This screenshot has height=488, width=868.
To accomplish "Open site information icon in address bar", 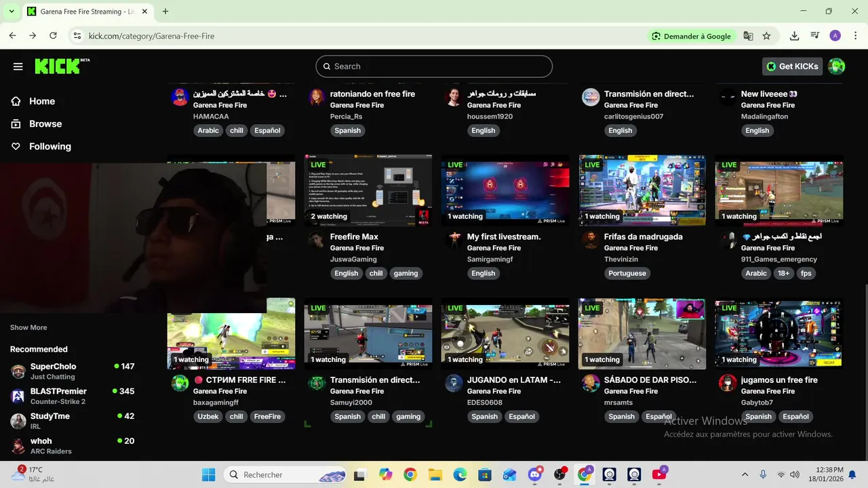I will (77, 36).
